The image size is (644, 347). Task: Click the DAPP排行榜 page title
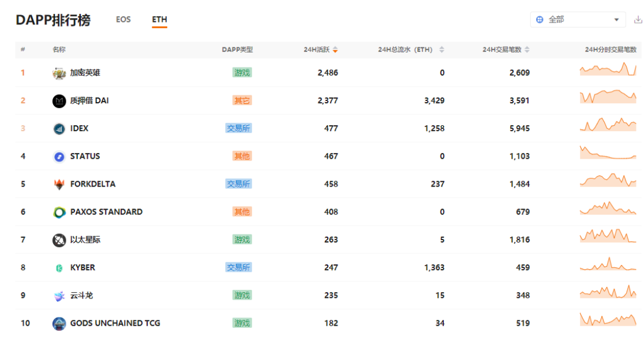click(x=53, y=20)
